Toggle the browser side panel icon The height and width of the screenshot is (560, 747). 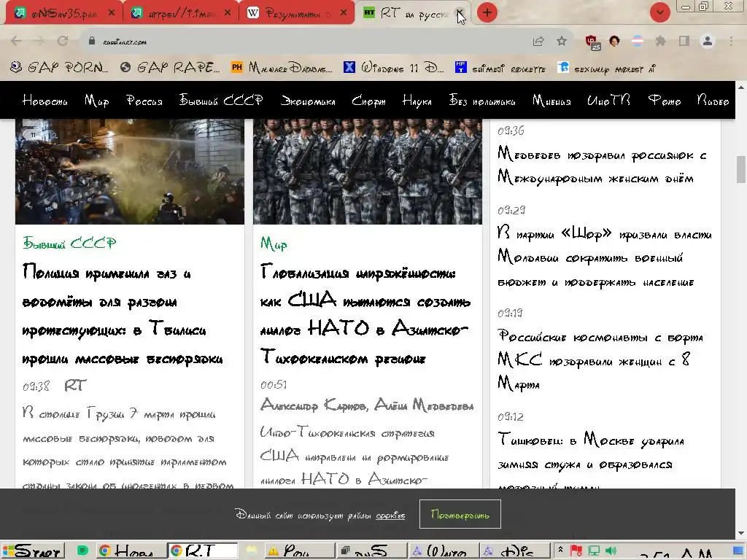684,41
